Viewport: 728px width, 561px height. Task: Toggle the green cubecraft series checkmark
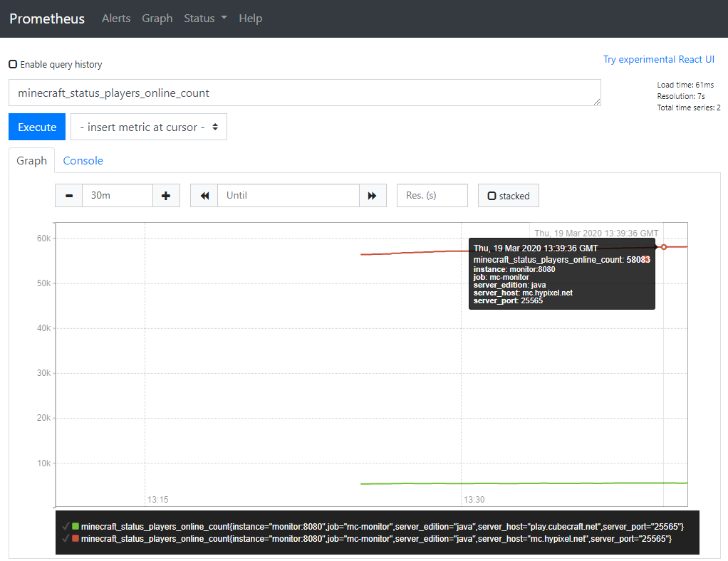pos(66,527)
